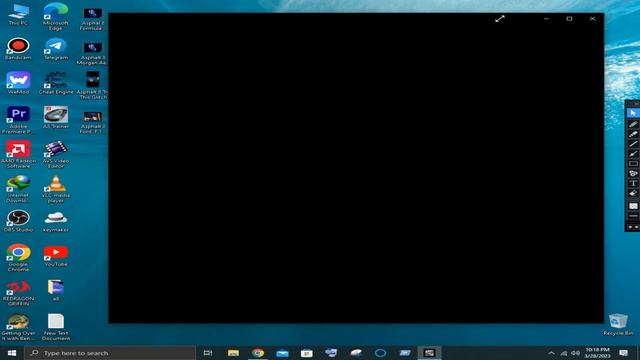This screenshot has height=360, width=640.
Task: Expand the drawing toolbar's bottom arrows
Action: click(x=633, y=227)
